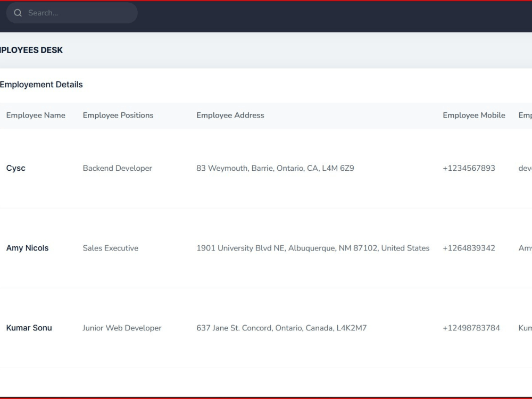
Task: Click the employee name Amy Nicols
Action: 27,248
